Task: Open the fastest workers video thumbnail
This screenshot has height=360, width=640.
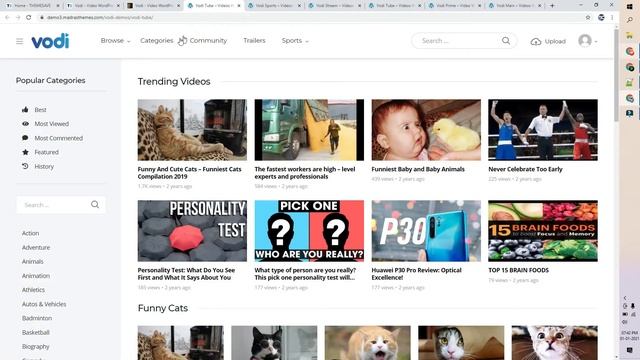Action: tap(309, 130)
